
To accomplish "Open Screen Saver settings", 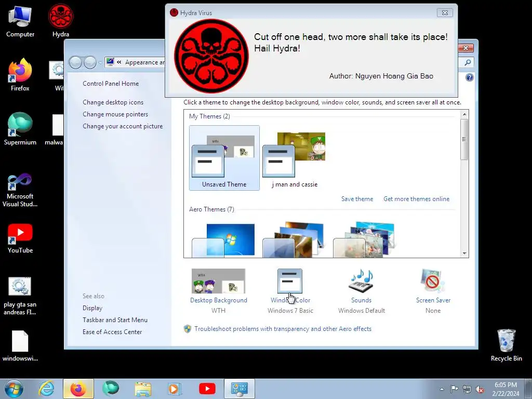I will [x=433, y=290].
